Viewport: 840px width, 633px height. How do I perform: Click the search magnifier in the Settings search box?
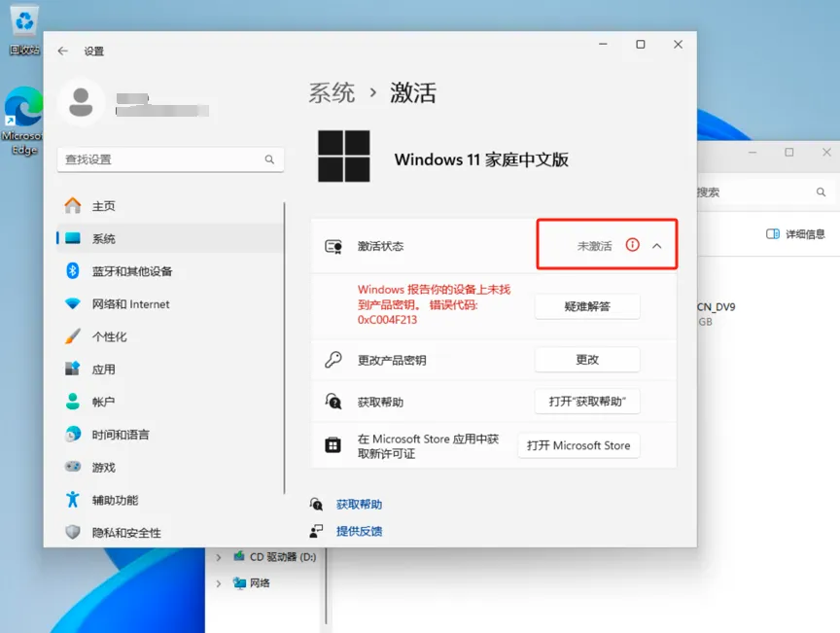coord(269,159)
